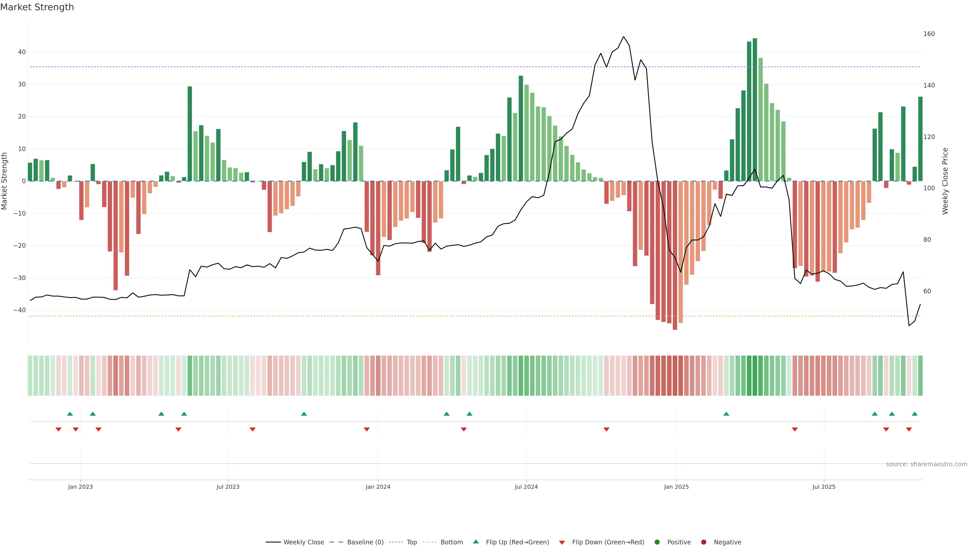The image size is (980, 551).
Task: Click the leftmost red flip-down triangle marker
Action: 59,429
